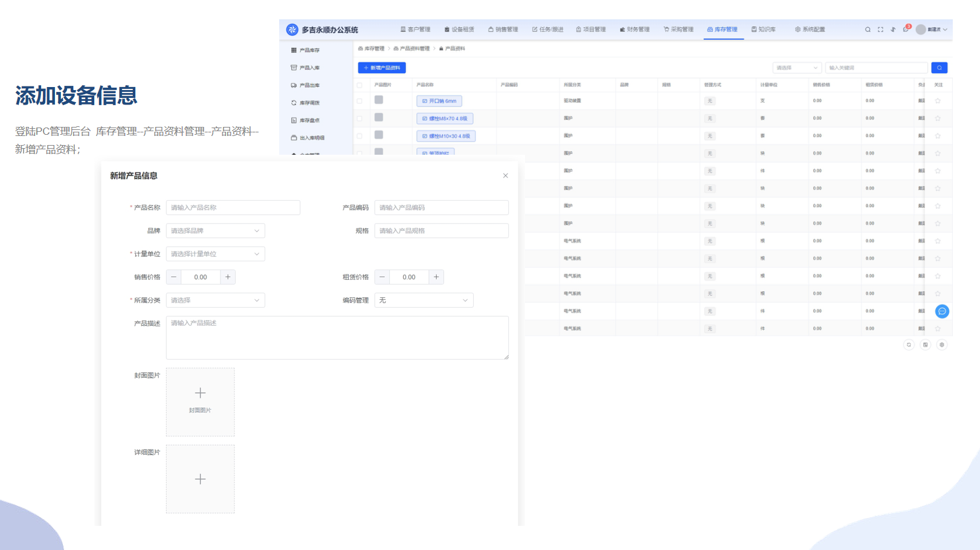Open the 编码管理 dropdown showing 无
This screenshot has width=980, height=550.
point(424,300)
